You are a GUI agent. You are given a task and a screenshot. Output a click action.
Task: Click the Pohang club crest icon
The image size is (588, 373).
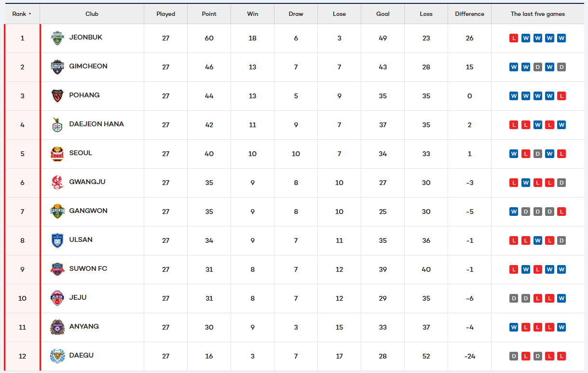pos(57,96)
